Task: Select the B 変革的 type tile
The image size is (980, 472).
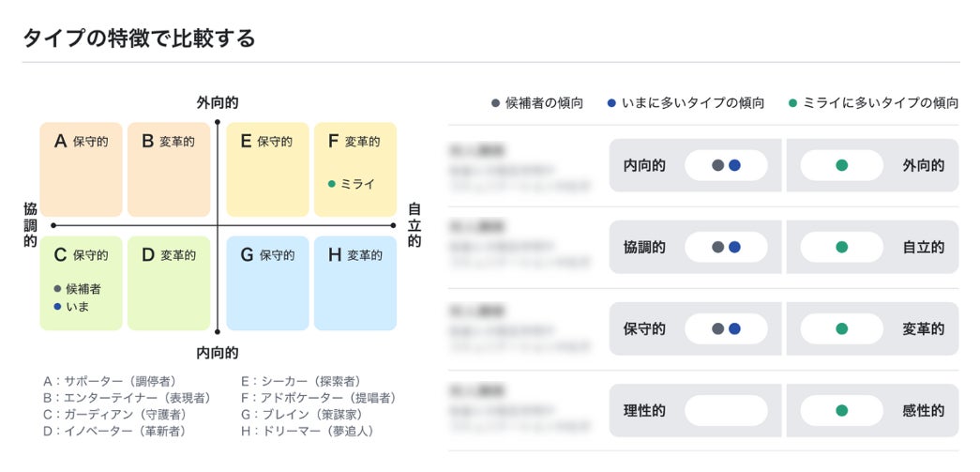Action: pyautogui.click(x=169, y=169)
